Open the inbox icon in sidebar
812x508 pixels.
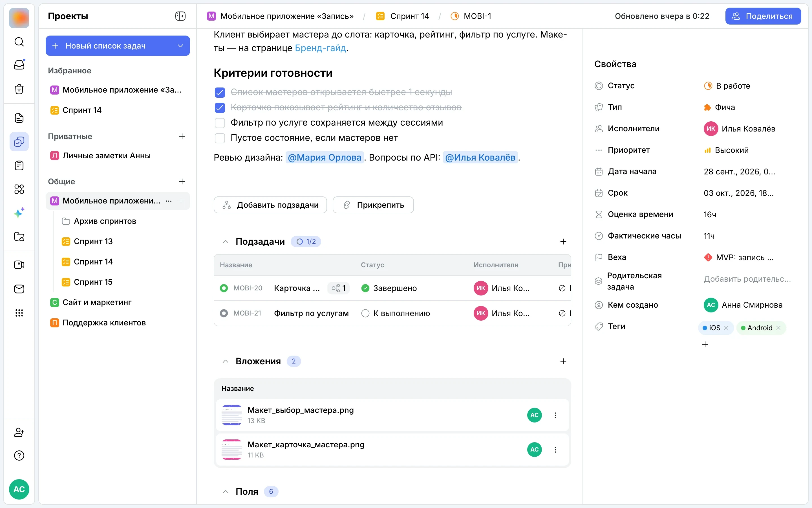click(x=19, y=65)
